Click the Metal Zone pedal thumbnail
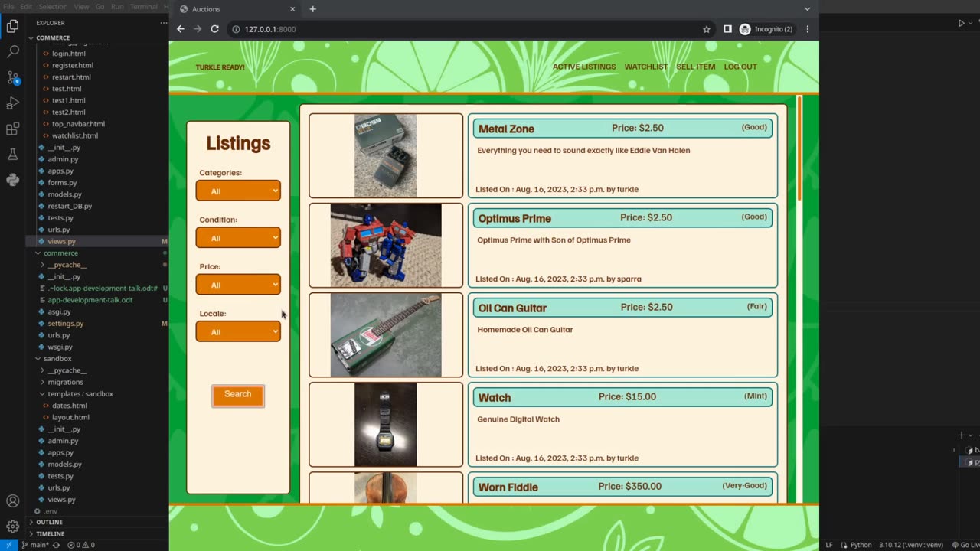 tap(386, 156)
